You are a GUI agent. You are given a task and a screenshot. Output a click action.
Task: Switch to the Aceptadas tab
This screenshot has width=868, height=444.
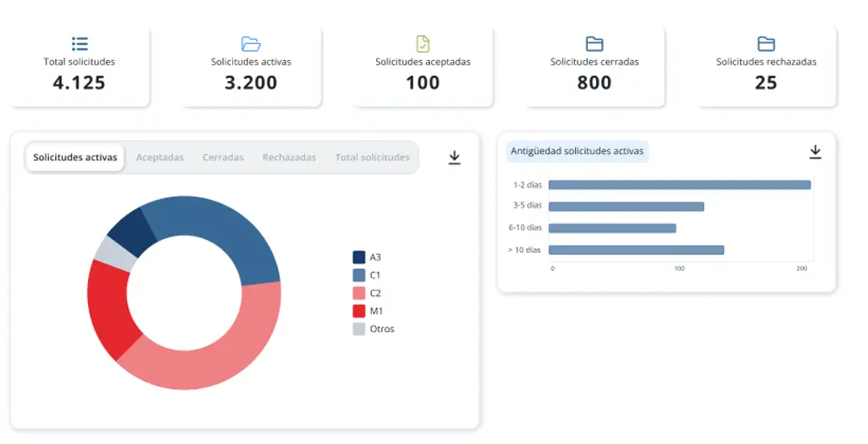pyautogui.click(x=160, y=158)
